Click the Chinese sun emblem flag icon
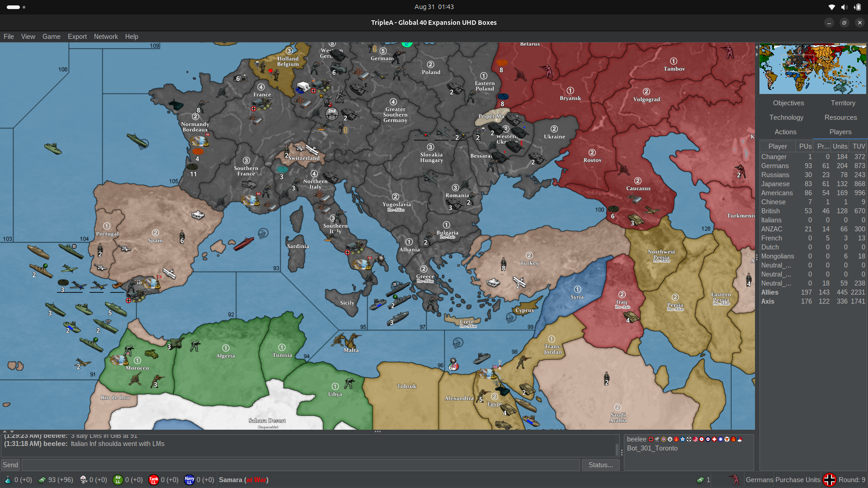The width and height of the screenshot is (868, 488). [721, 439]
